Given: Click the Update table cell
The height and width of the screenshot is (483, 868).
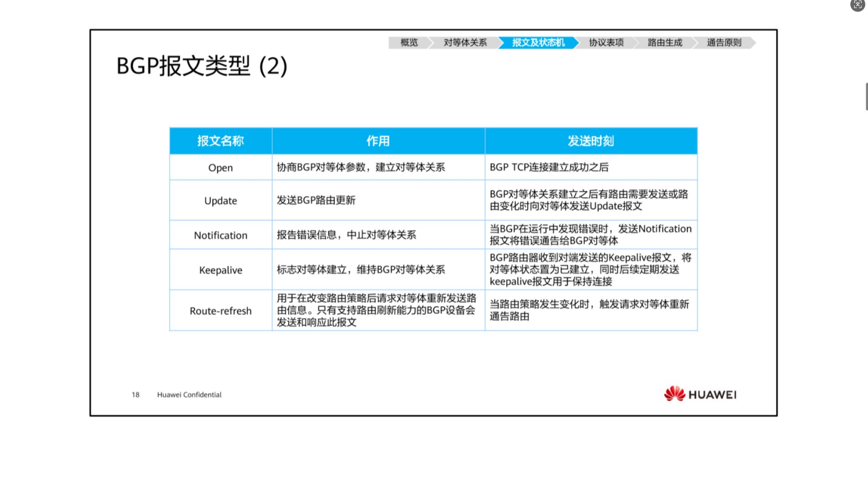Looking at the screenshot, I should (221, 200).
